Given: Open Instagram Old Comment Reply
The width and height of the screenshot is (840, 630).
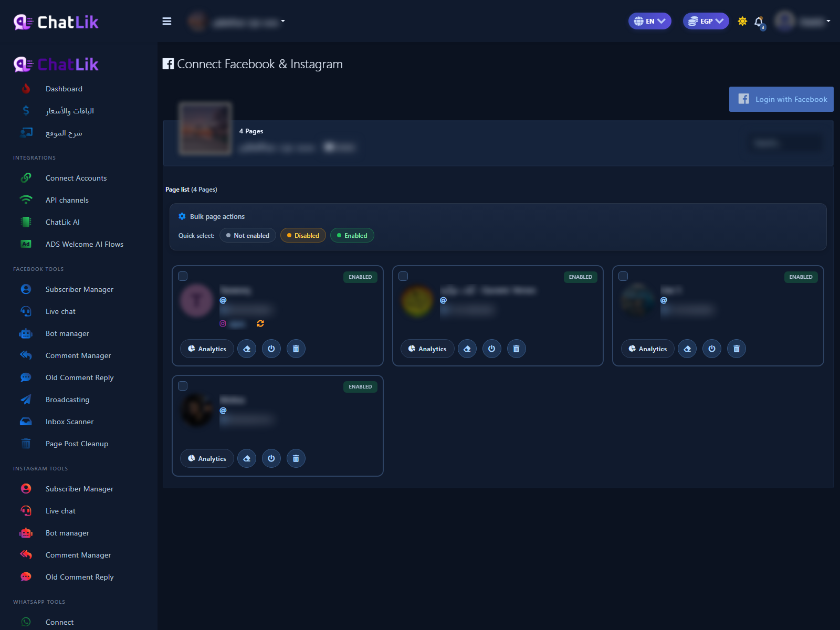Looking at the screenshot, I should coord(79,577).
